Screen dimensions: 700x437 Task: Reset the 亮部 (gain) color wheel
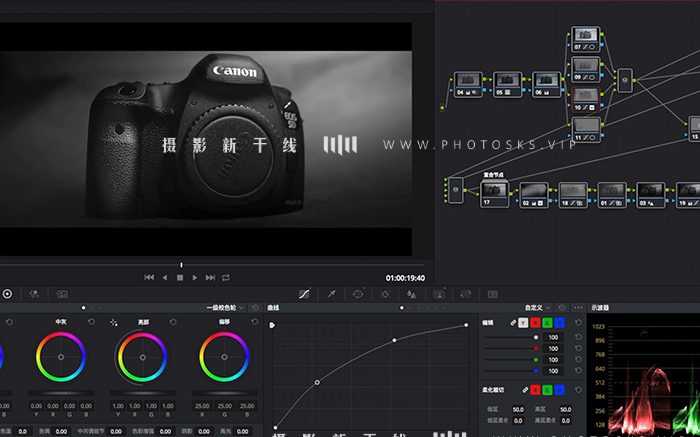(173, 322)
